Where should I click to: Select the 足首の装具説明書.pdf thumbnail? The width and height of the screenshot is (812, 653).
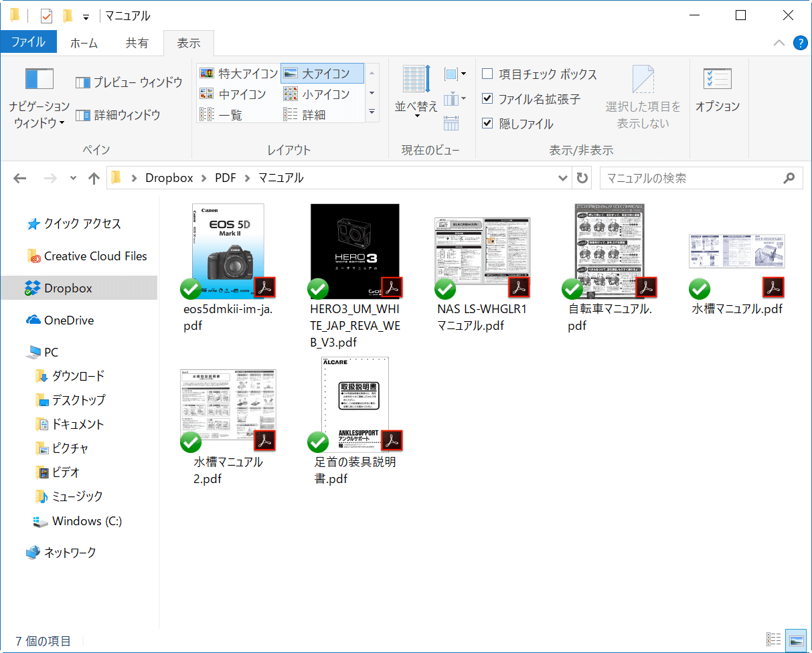pyautogui.click(x=355, y=404)
